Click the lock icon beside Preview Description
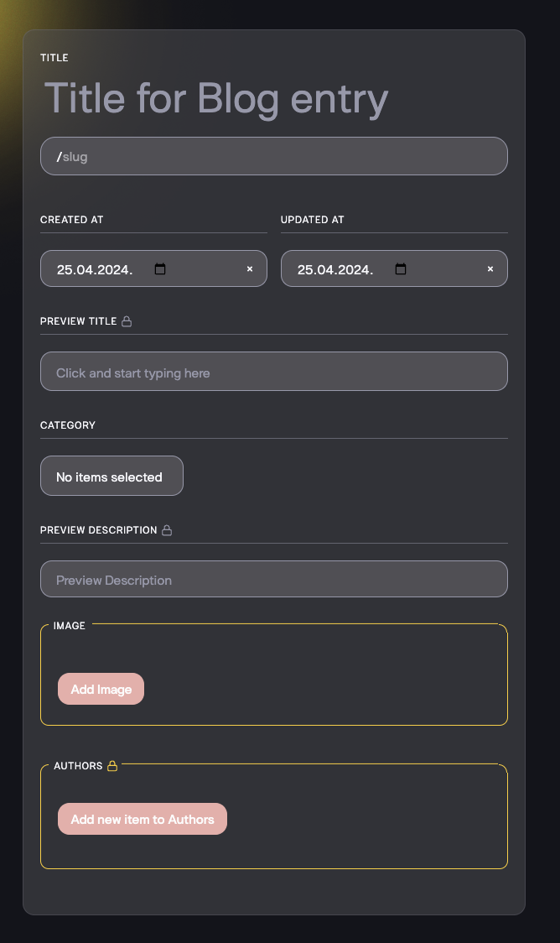 coord(167,530)
